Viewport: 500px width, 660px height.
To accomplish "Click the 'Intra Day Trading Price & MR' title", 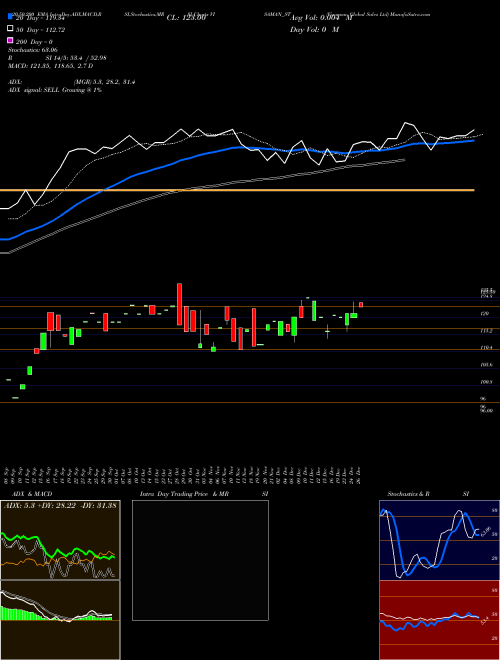I will [x=184, y=494].
